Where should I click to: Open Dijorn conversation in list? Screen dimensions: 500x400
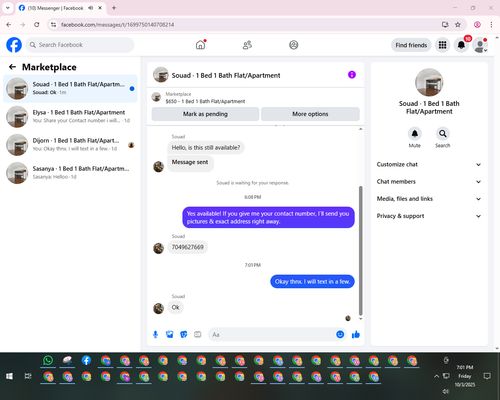(70, 145)
